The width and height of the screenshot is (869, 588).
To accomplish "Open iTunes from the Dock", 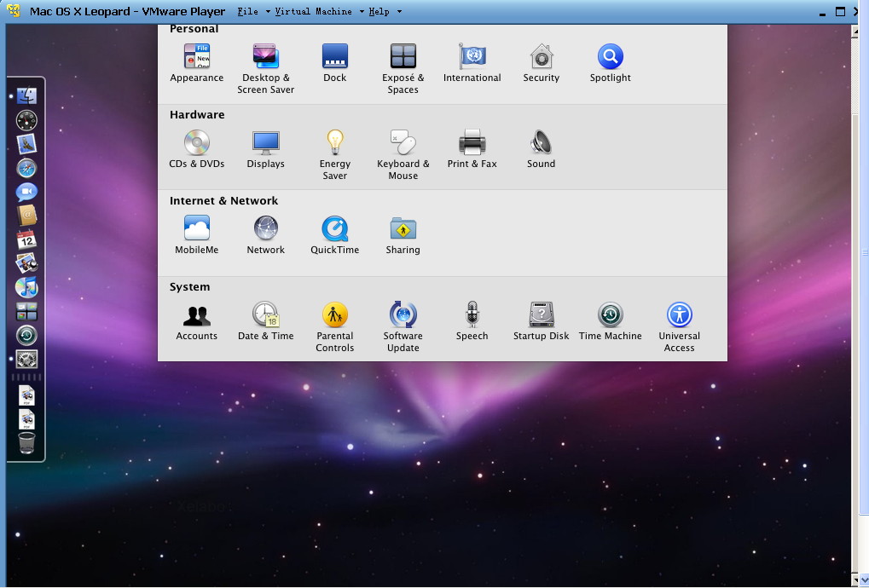I will [x=26, y=287].
